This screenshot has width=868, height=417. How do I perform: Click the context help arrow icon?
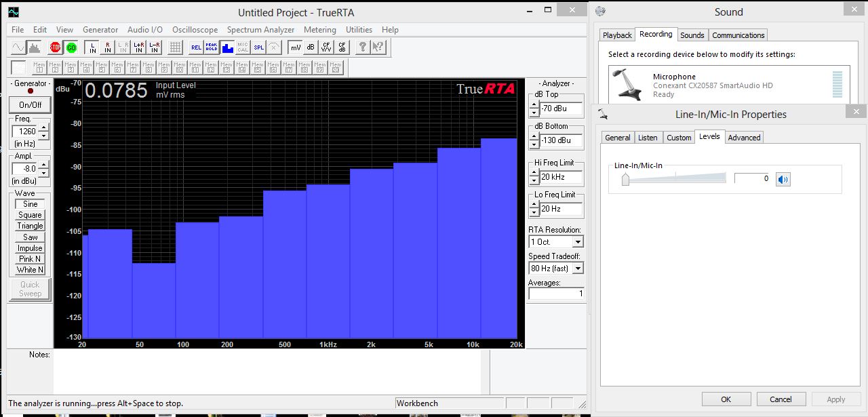point(378,47)
